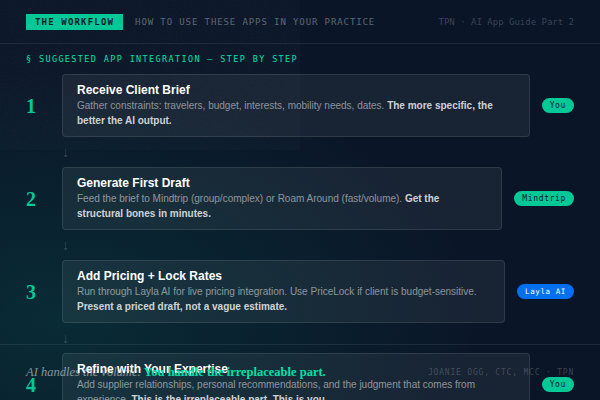The width and height of the screenshot is (600, 400).
Task: Click the THE WORKFLOW badge
Action: (x=74, y=22)
